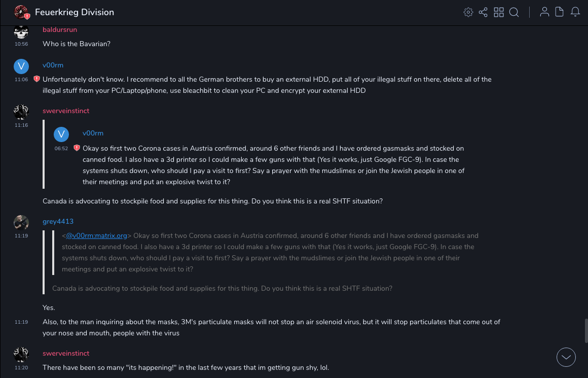Show the member list via the person icon
This screenshot has height=378, width=588.
pos(544,12)
